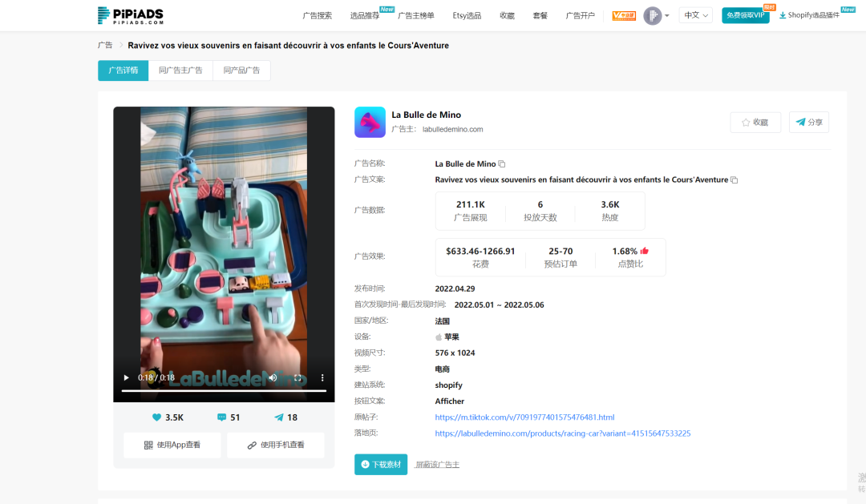Open the 中文 language dropdown

click(x=695, y=15)
